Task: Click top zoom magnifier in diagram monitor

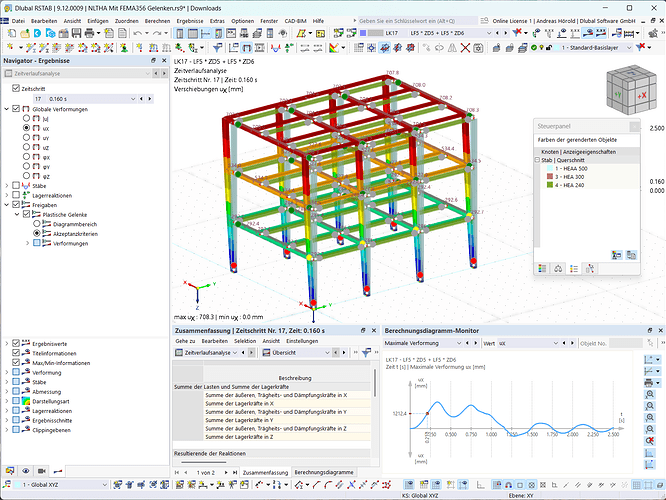Action: (652, 395)
